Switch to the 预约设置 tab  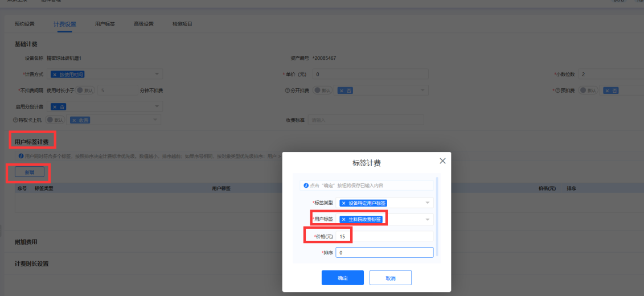(x=24, y=24)
